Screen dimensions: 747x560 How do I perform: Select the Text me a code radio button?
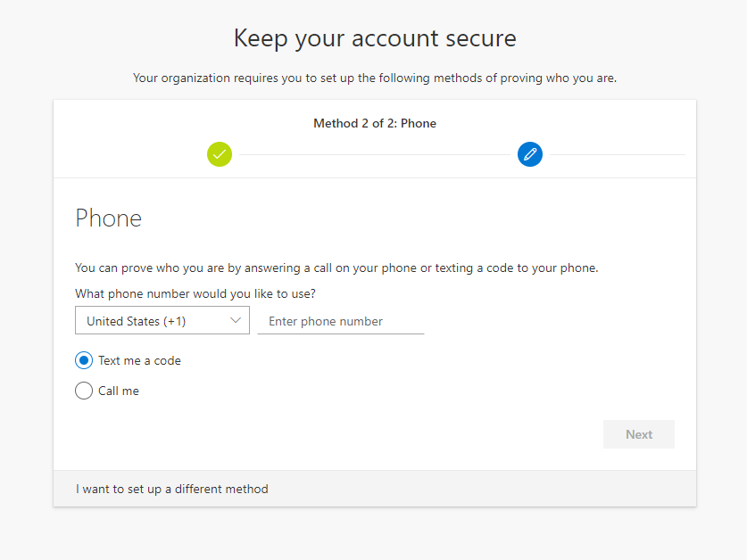(x=84, y=360)
